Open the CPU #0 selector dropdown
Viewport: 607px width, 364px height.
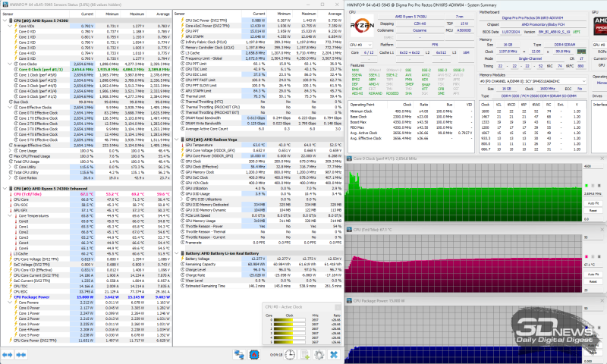[x=361, y=45]
